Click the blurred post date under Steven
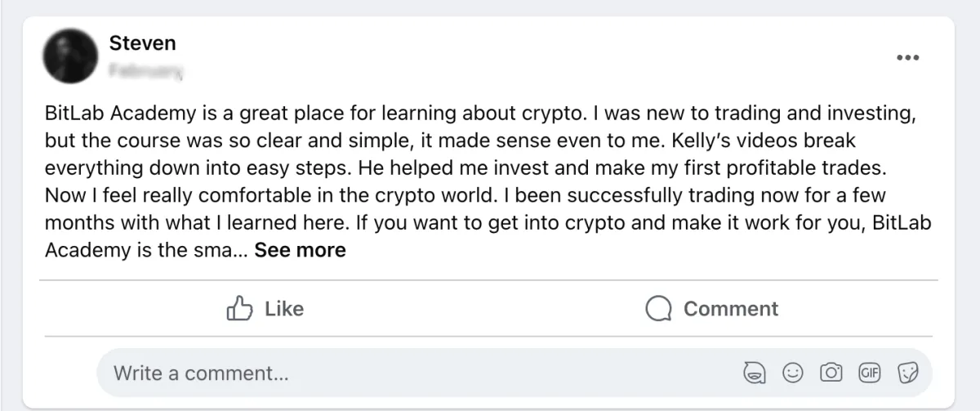The width and height of the screenshot is (980, 411). click(x=146, y=70)
